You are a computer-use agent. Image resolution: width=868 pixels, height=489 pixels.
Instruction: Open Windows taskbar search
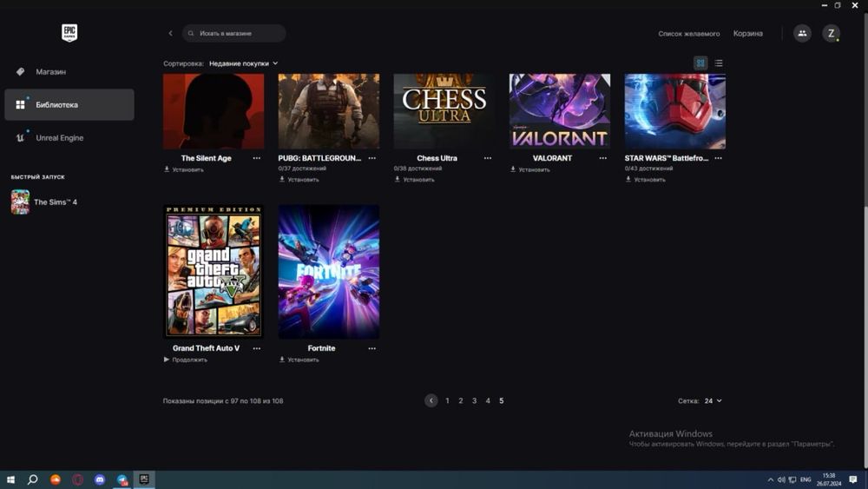coord(33,479)
